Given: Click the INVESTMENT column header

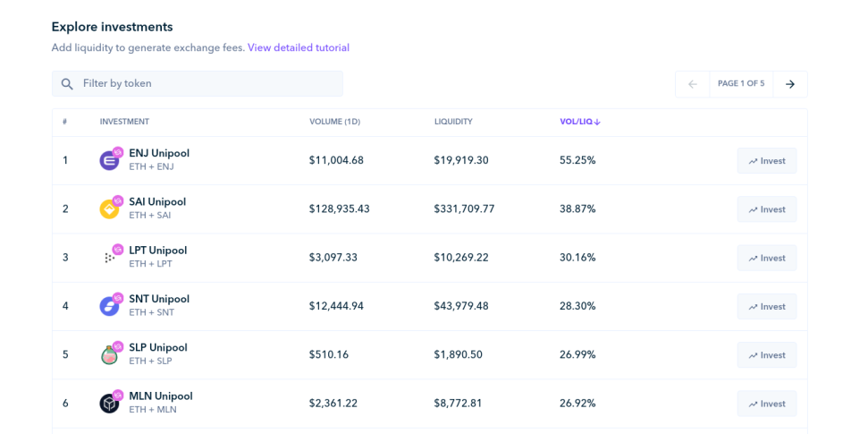Looking at the screenshot, I should (124, 122).
